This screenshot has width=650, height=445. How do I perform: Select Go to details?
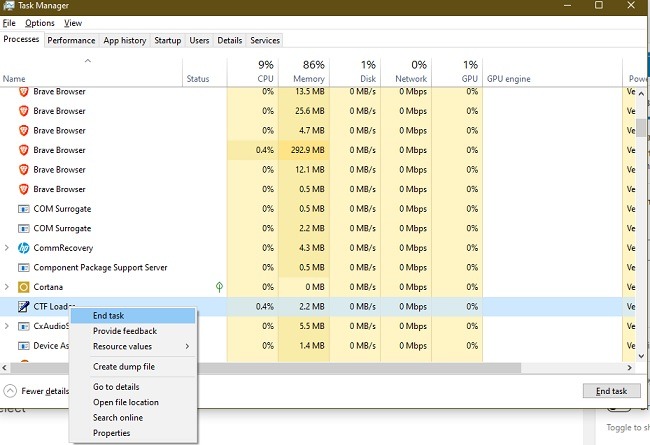click(133, 387)
